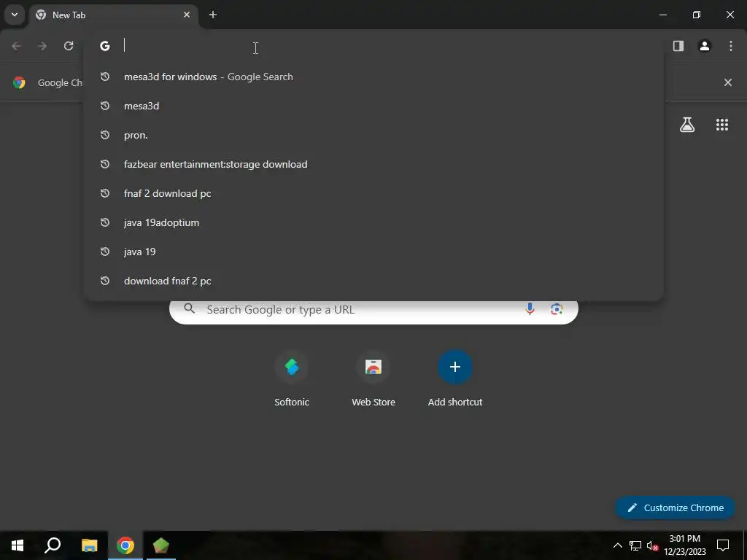Open Search Labs flask icon

pyautogui.click(x=687, y=125)
